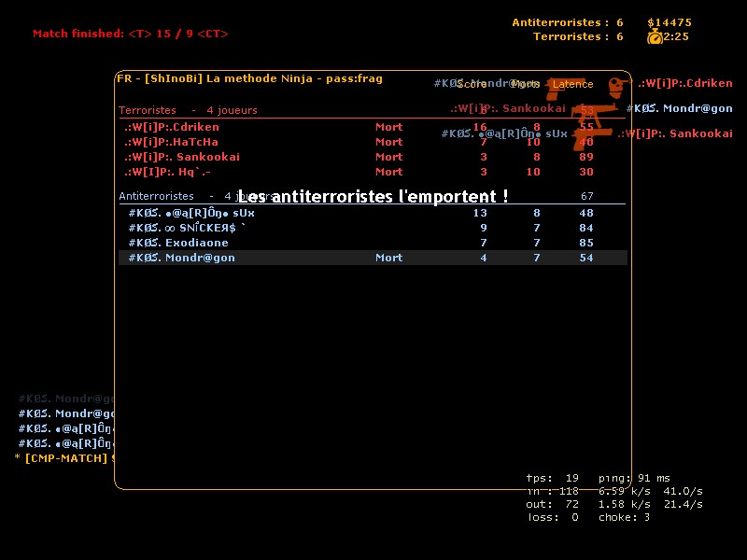Click the 'Terroristes - 4 joueurs' team header
The width and height of the screenshot is (747, 560).
click(x=188, y=110)
